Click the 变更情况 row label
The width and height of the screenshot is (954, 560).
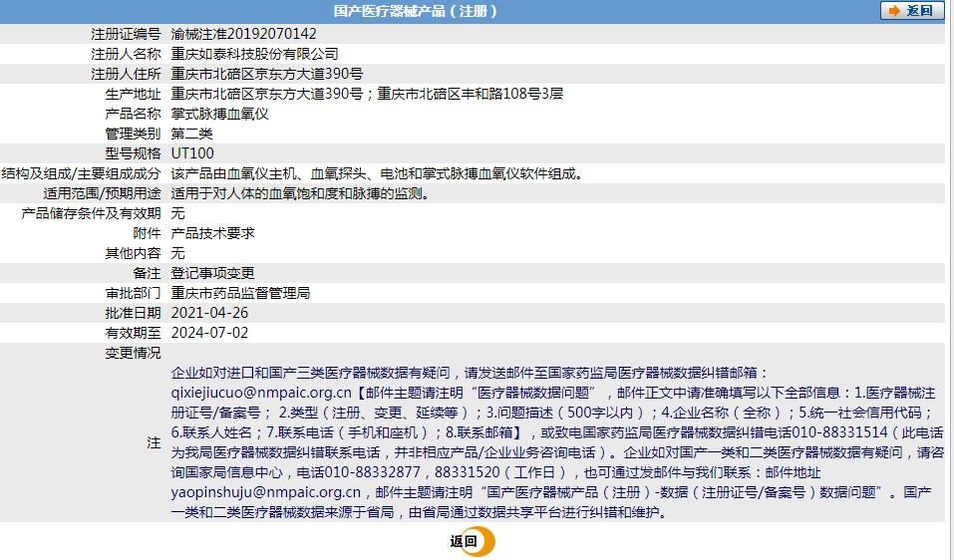[133, 353]
